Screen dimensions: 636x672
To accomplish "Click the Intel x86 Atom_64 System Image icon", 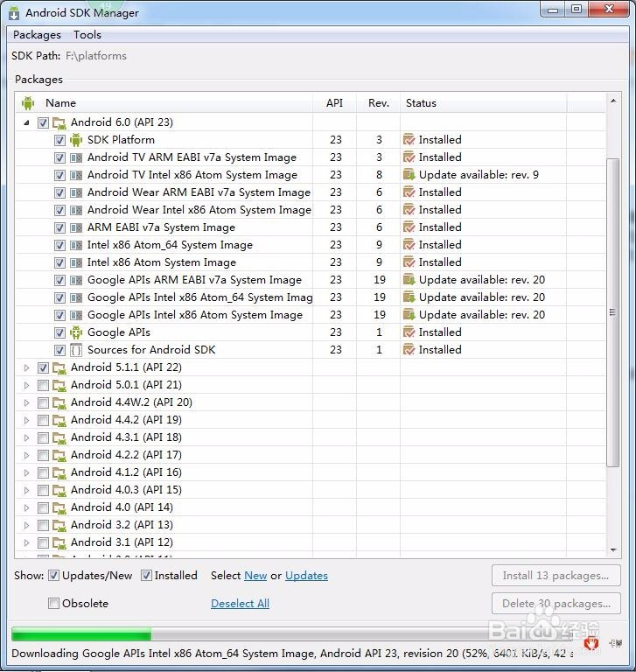I will coord(76,245).
